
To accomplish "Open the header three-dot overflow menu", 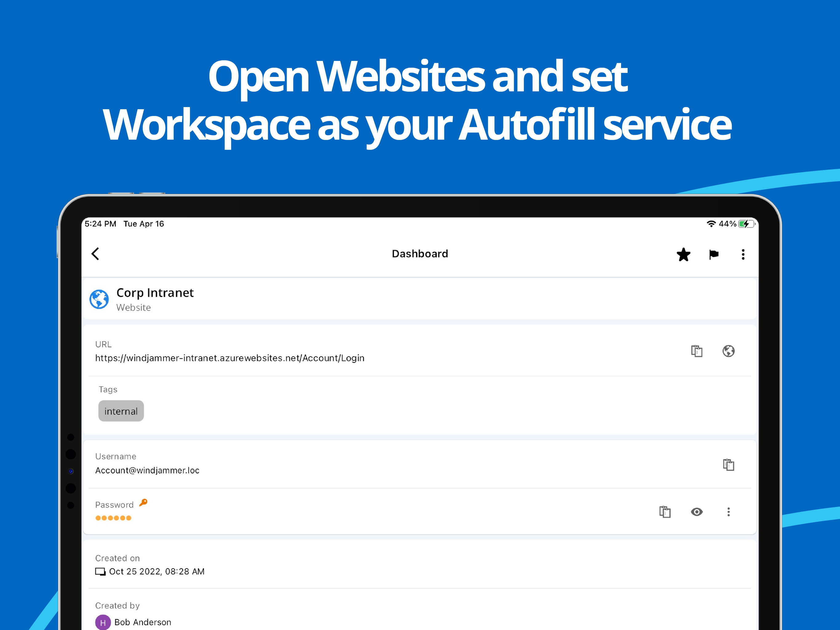I will point(743,255).
